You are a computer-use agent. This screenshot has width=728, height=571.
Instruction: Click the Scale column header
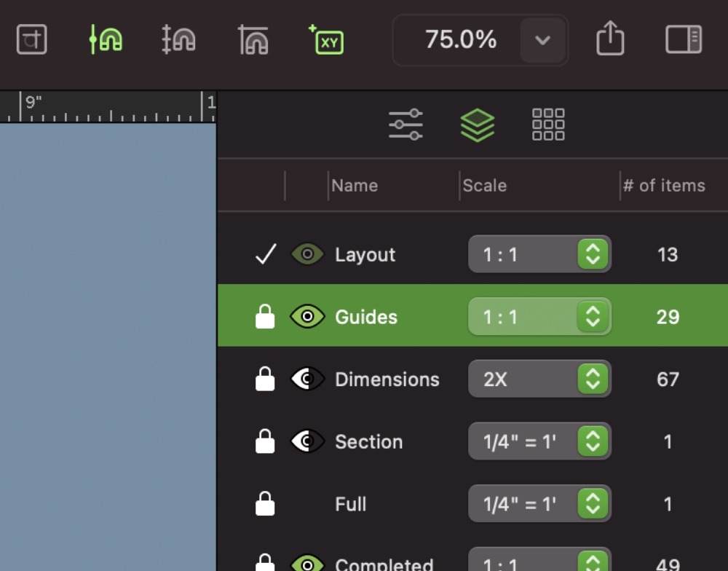pos(483,185)
